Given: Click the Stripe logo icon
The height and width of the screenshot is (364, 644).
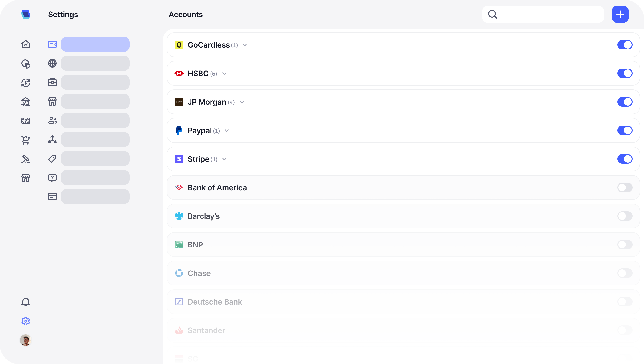Looking at the screenshot, I should pyautogui.click(x=179, y=159).
